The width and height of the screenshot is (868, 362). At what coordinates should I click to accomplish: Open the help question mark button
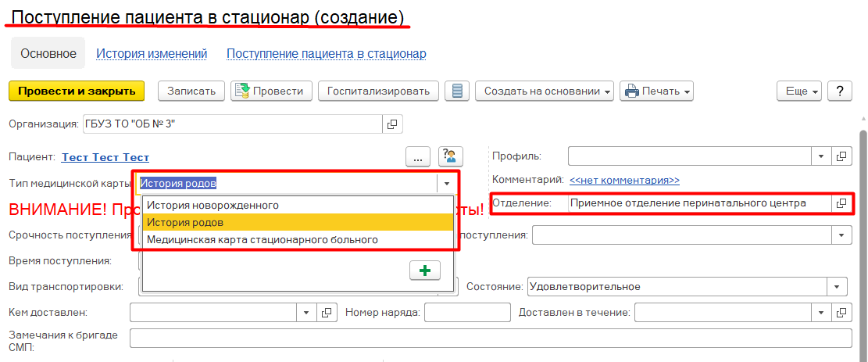click(839, 91)
